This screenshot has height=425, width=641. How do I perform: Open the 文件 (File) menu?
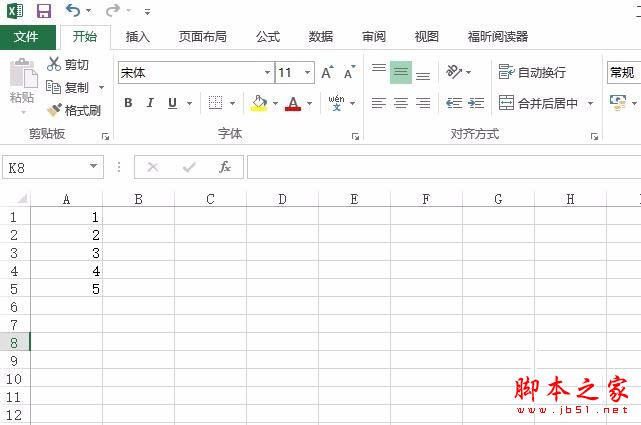pyautogui.click(x=26, y=37)
